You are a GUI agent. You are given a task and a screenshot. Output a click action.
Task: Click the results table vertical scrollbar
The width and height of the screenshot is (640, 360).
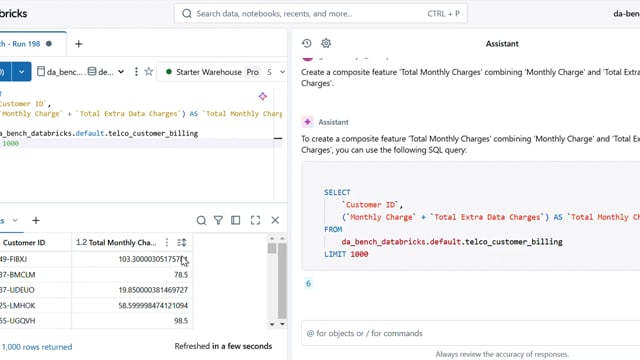tap(282, 281)
